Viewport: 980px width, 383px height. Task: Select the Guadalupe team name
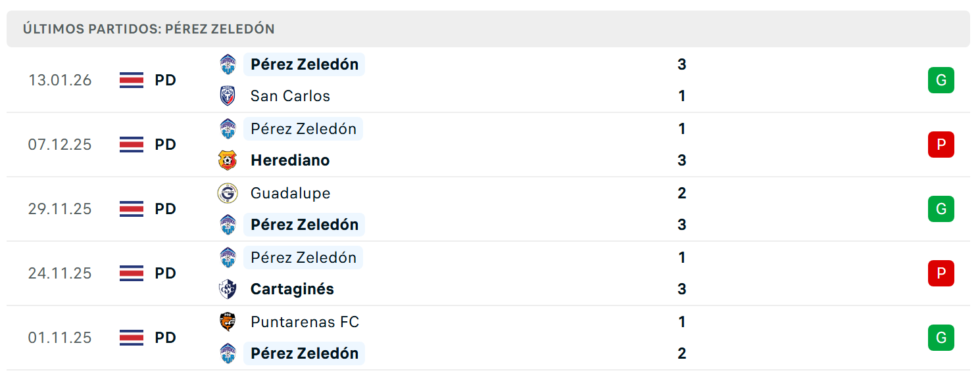(290, 193)
